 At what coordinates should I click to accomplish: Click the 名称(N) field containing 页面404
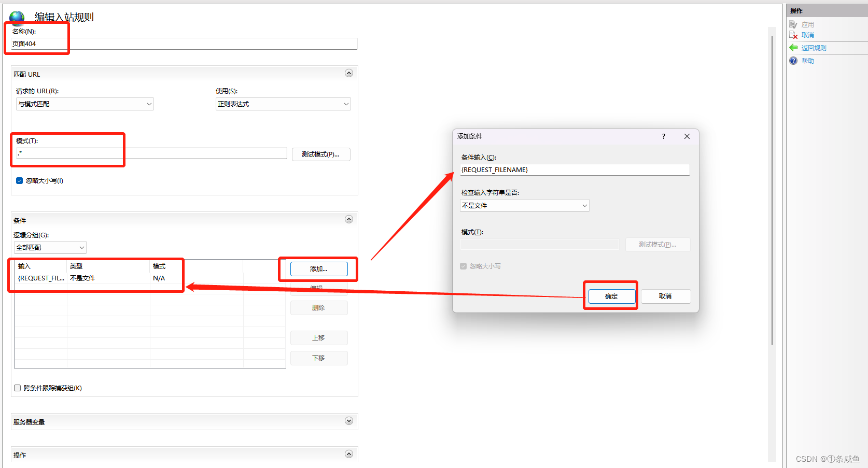184,44
